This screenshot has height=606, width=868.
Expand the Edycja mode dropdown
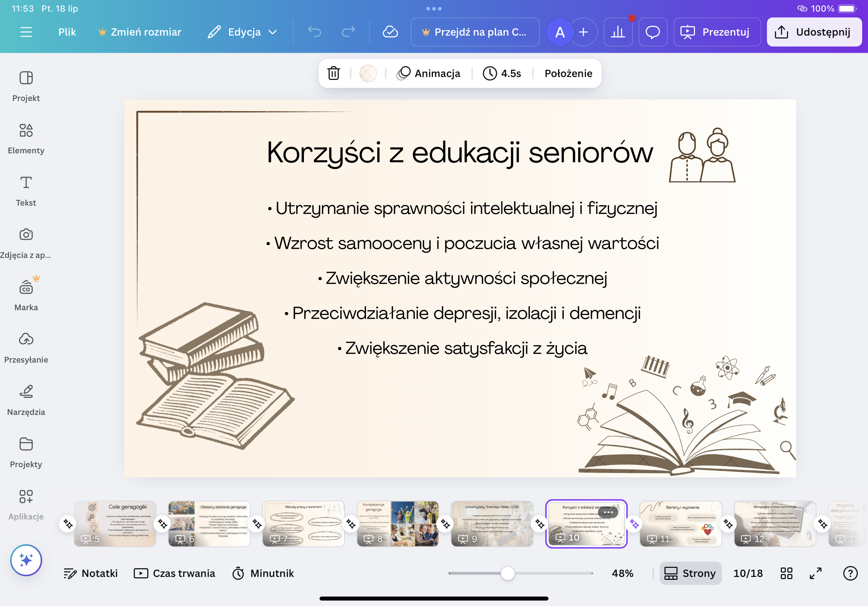point(242,32)
